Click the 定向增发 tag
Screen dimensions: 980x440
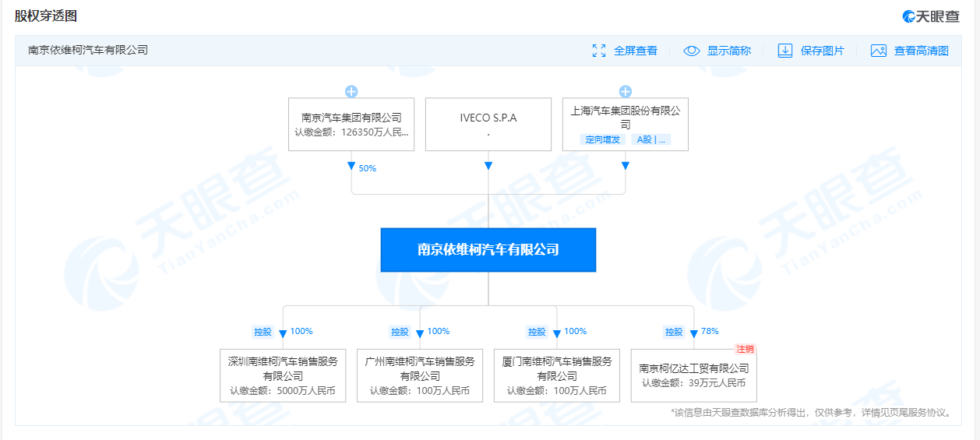point(603,140)
